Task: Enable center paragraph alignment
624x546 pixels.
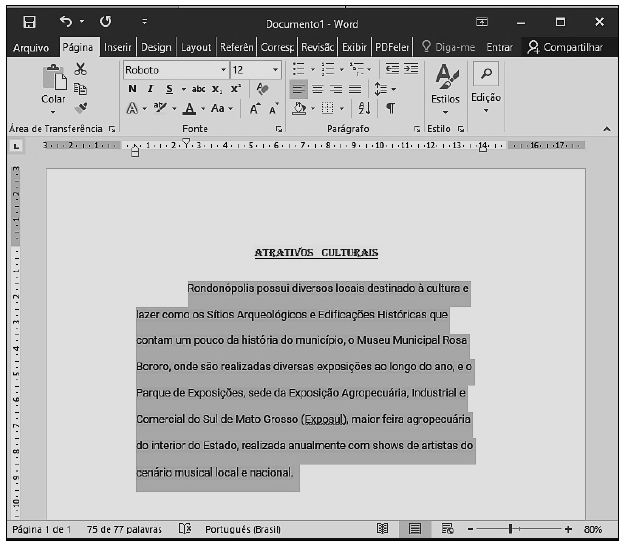Action: pos(318,89)
